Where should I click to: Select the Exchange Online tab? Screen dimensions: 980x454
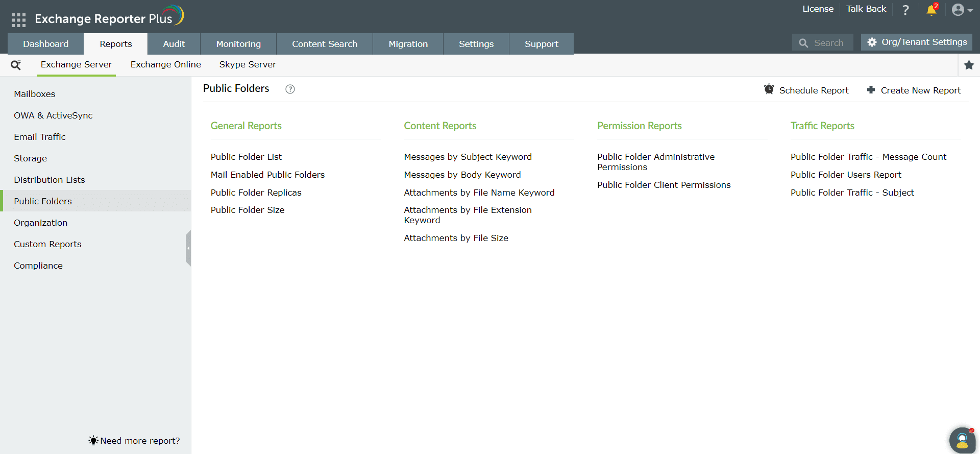pos(165,64)
